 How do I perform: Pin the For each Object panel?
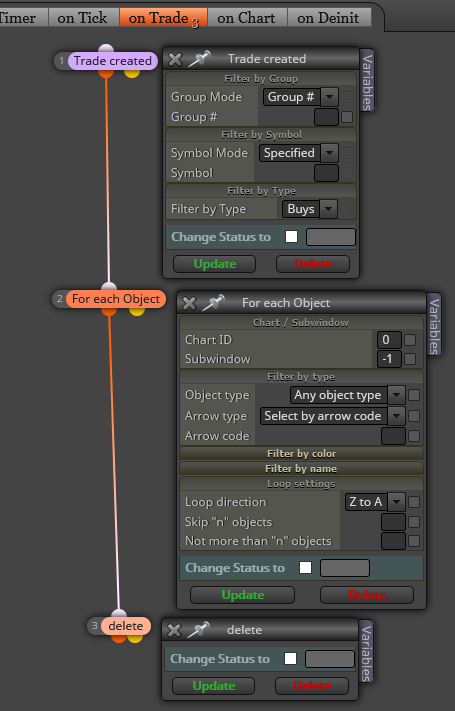pos(213,302)
